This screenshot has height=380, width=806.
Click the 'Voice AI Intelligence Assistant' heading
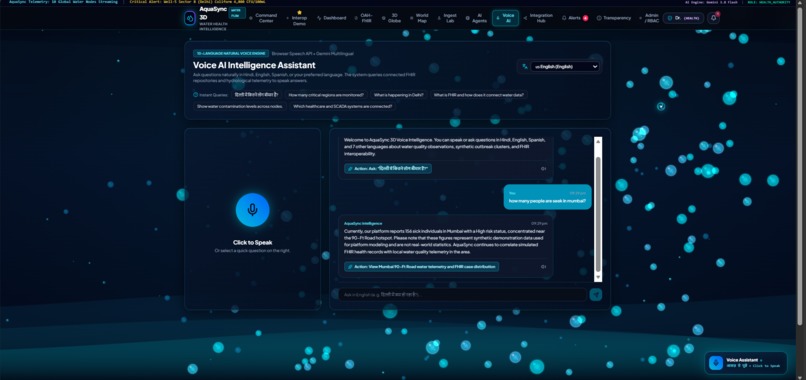[x=254, y=65]
